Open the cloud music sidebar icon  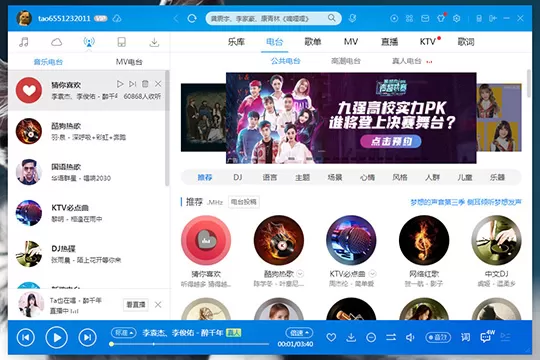pyautogui.click(x=56, y=42)
